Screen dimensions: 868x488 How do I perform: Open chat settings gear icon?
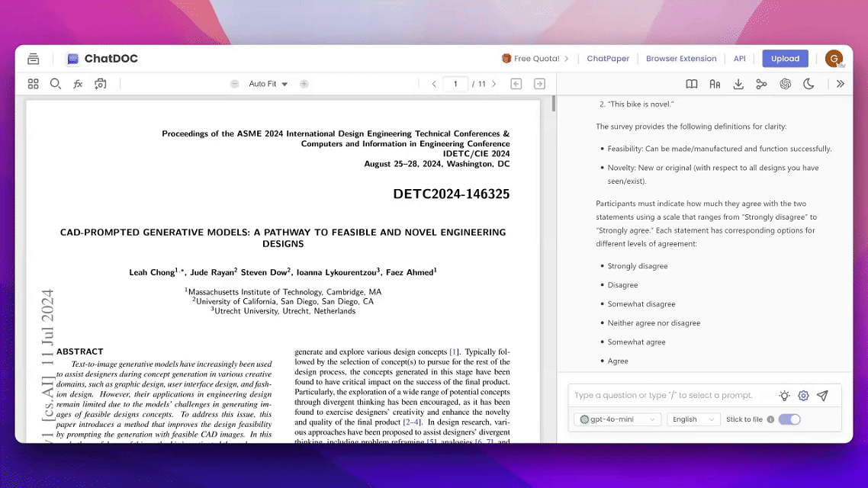pos(803,396)
